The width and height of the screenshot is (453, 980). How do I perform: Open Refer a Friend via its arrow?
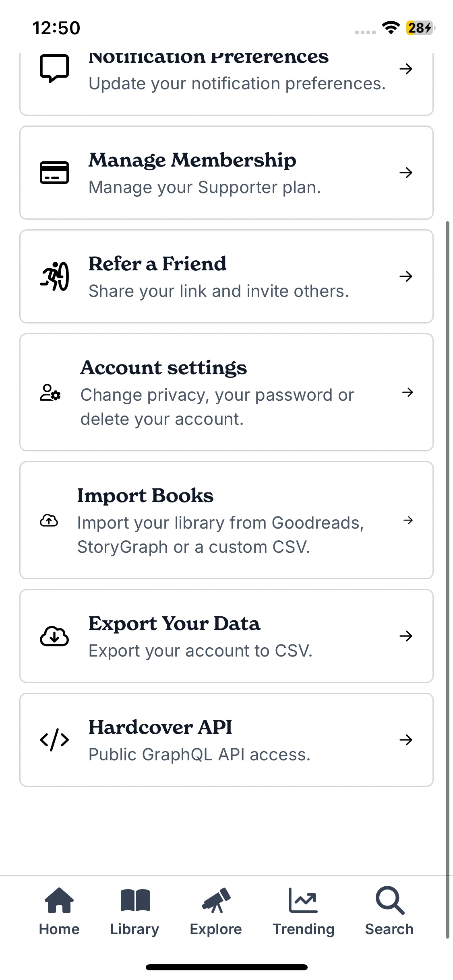point(406,276)
